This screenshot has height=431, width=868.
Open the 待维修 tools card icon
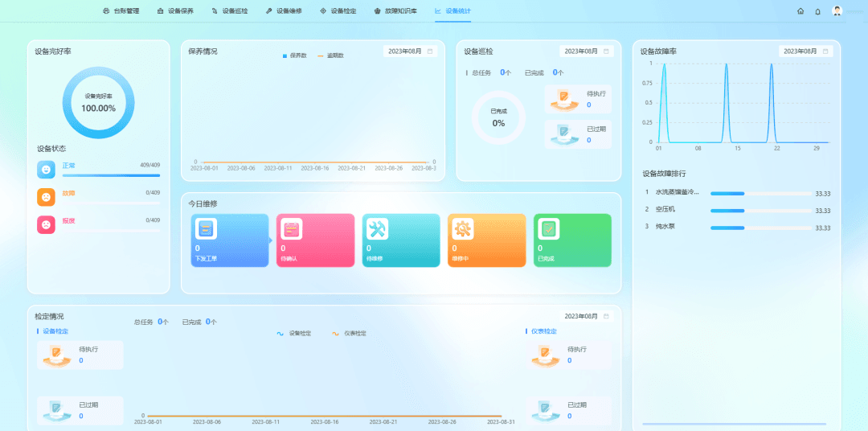tap(377, 229)
